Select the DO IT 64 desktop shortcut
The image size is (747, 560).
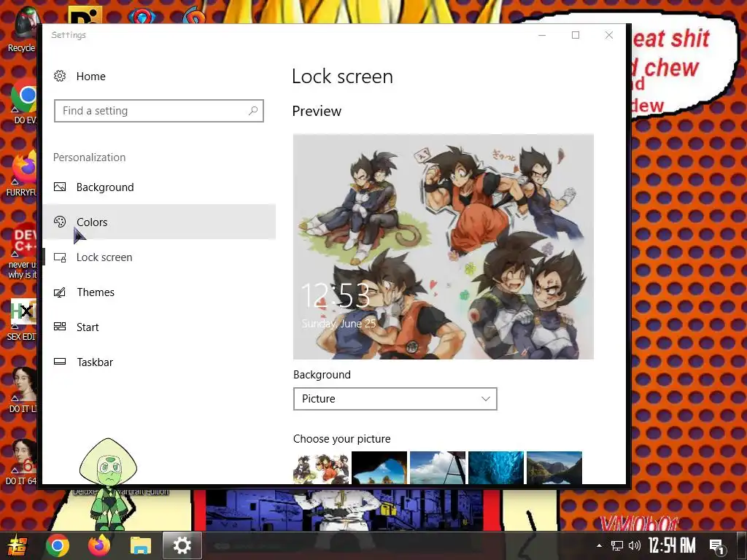coord(21,462)
